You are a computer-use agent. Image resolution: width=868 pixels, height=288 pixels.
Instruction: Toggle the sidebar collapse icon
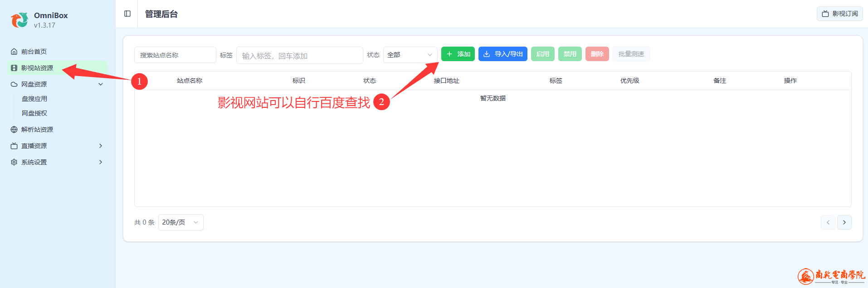(x=127, y=14)
